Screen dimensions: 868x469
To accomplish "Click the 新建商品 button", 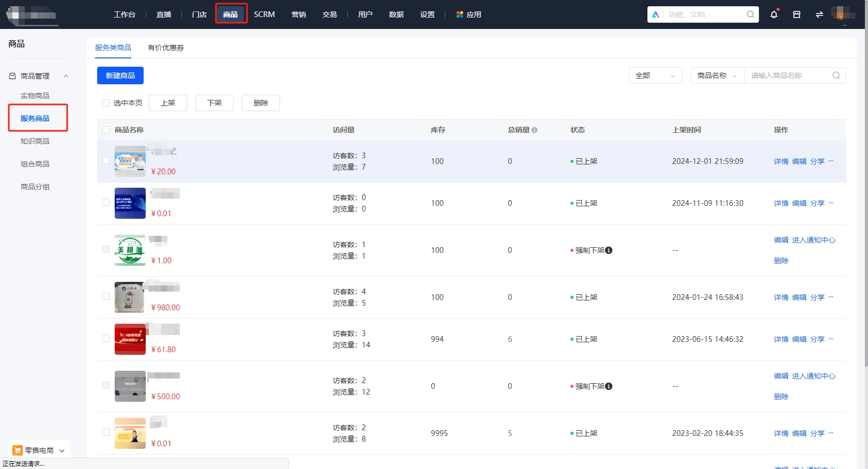I will click(x=120, y=75).
